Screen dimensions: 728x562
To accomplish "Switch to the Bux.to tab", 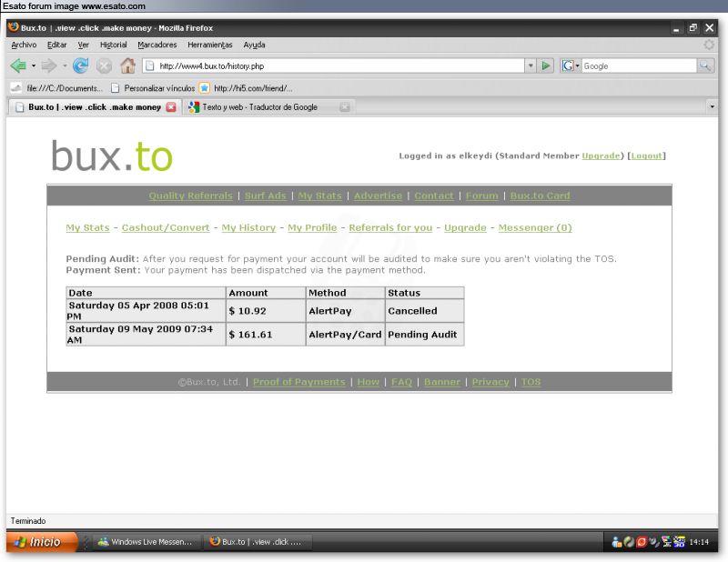I will tap(95, 106).
